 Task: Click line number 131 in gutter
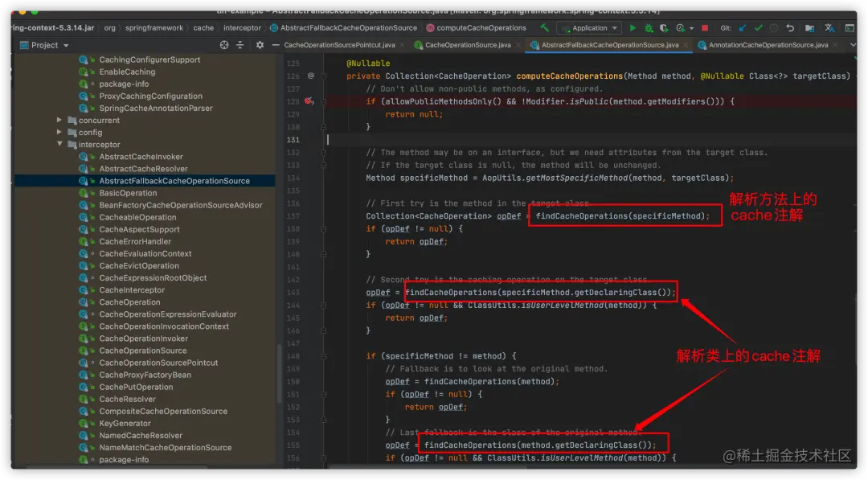click(293, 140)
